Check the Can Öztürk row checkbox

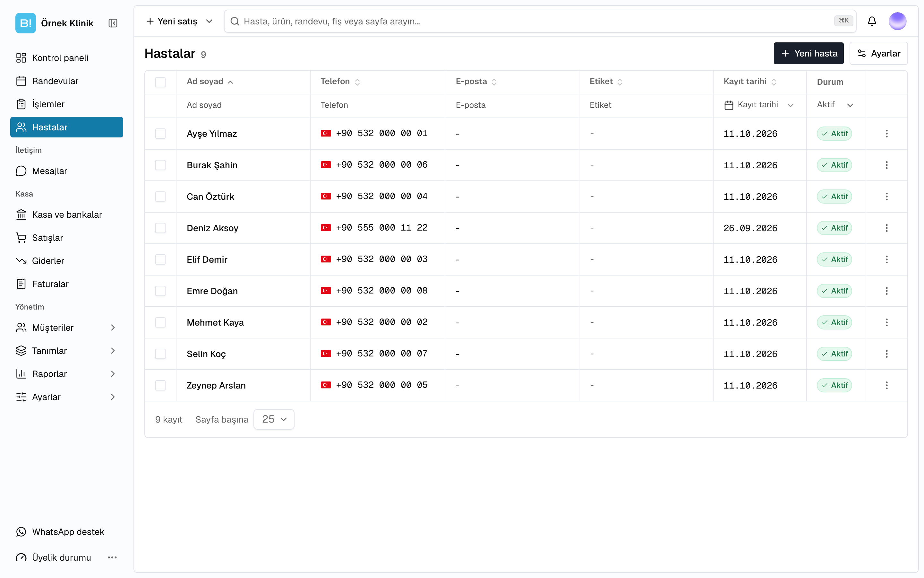tap(160, 197)
